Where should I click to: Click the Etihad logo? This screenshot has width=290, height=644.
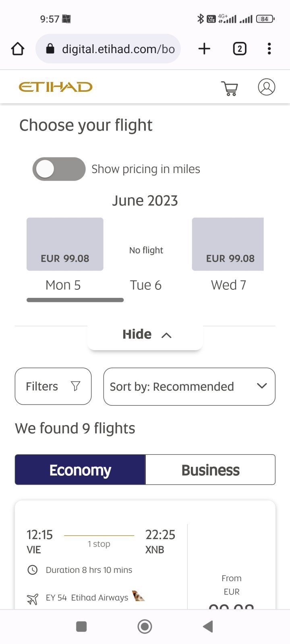click(x=56, y=87)
